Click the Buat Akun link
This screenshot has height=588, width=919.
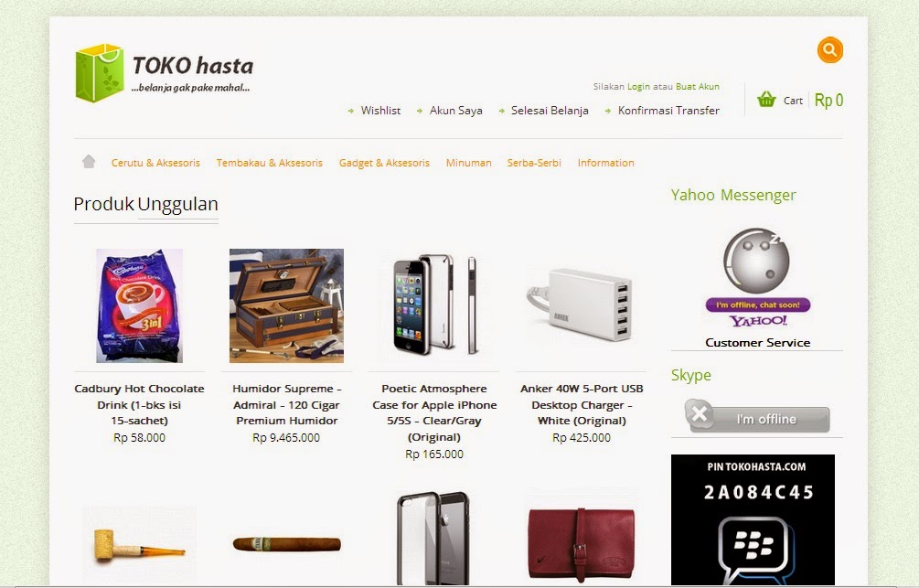[x=698, y=86]
